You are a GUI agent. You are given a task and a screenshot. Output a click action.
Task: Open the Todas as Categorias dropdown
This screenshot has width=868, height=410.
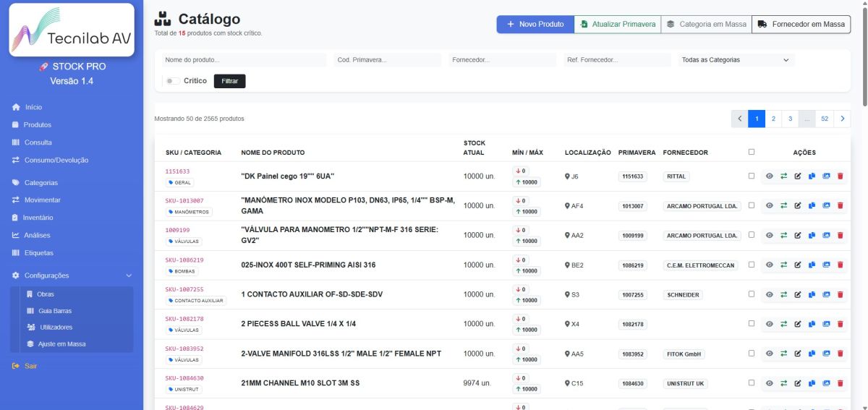click(736, 60)
